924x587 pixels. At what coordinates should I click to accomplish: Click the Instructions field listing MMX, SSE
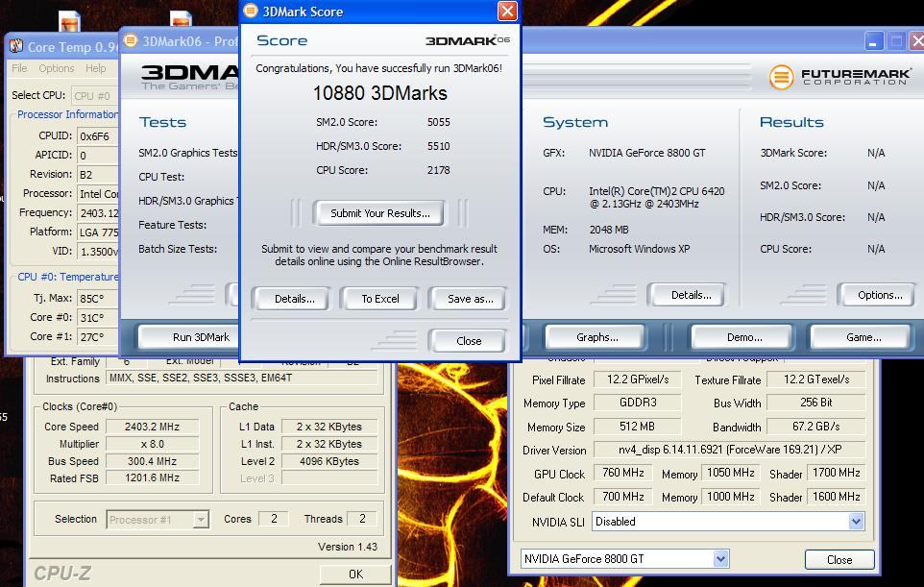pyautogui.click(x=242, y=378)
